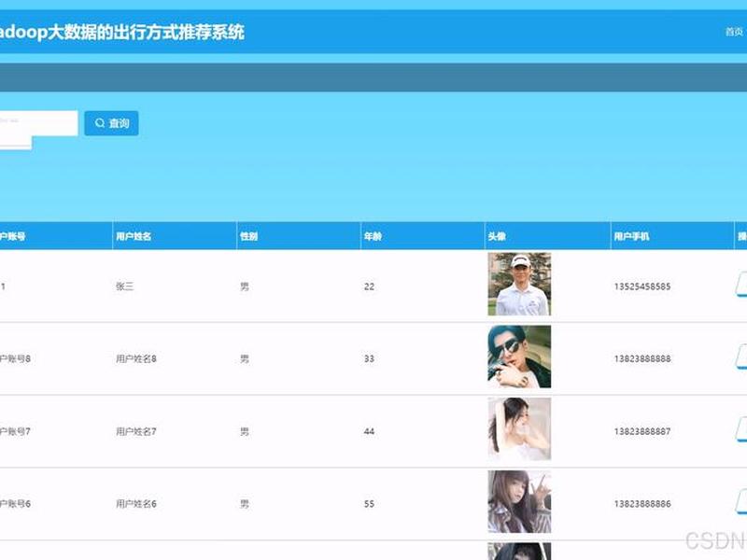The image size is (747, 560).
Task: Click account cell 用户账号8
Action: coord(15,358)
